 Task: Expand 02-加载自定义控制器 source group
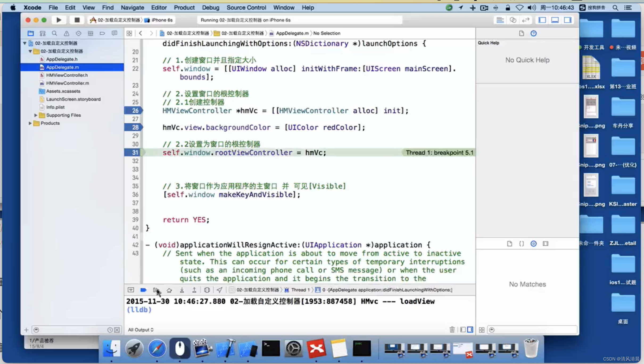point(30,51)
